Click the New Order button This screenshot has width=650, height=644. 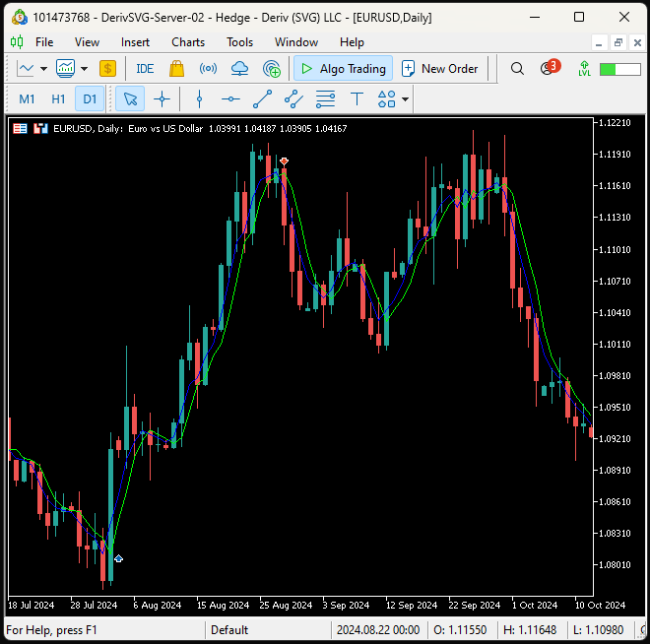440,68
